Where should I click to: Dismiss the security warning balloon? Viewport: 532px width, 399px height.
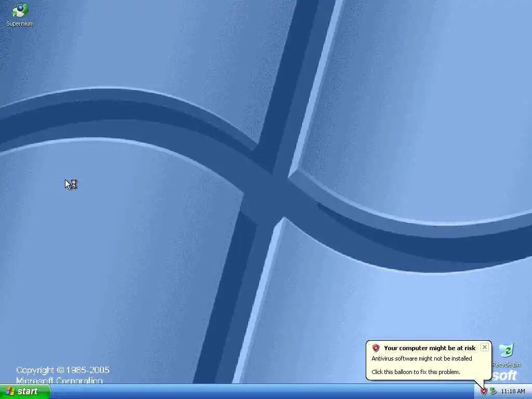coord(485,347)
